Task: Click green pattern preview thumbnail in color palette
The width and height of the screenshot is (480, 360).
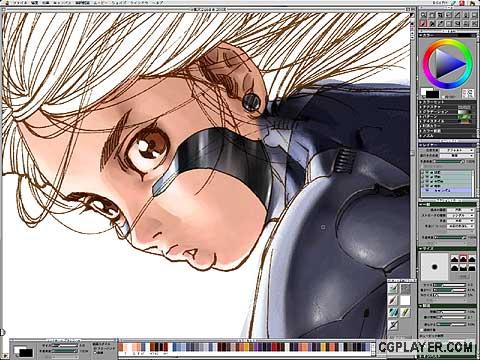Action: pos(465,117)
